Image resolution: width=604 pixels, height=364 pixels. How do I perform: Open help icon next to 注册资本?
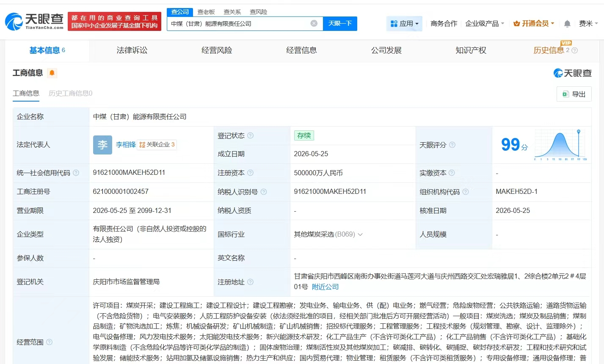pos(251,173)
